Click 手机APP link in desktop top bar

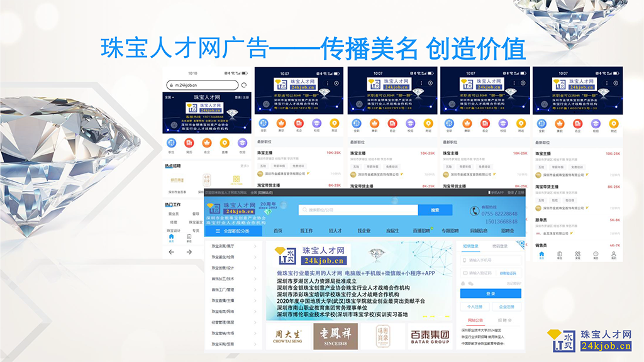[x=497, y=192]
